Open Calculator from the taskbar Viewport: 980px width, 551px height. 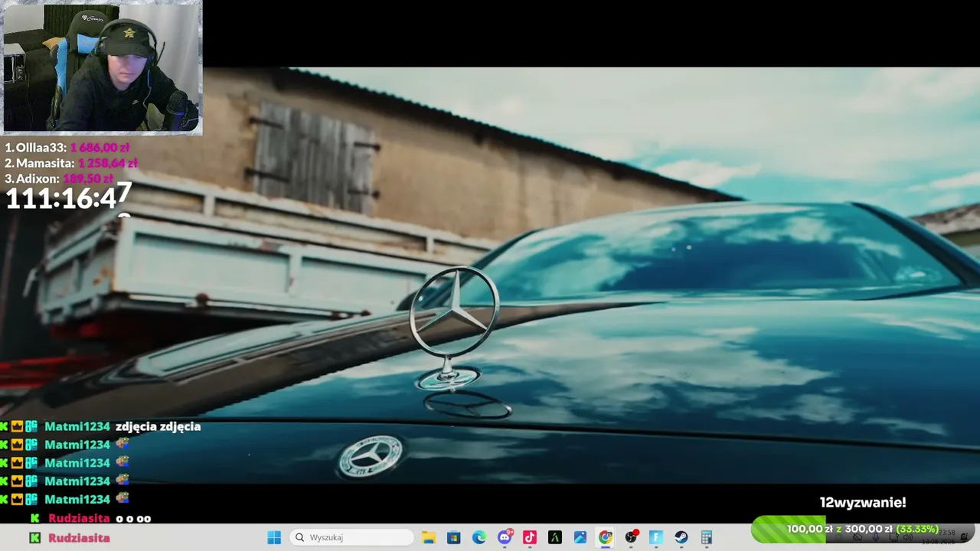(x=707, y=537)
